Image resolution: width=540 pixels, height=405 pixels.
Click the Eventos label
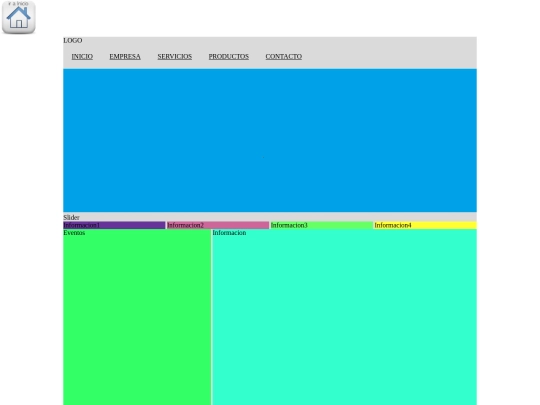coord(74,233)
